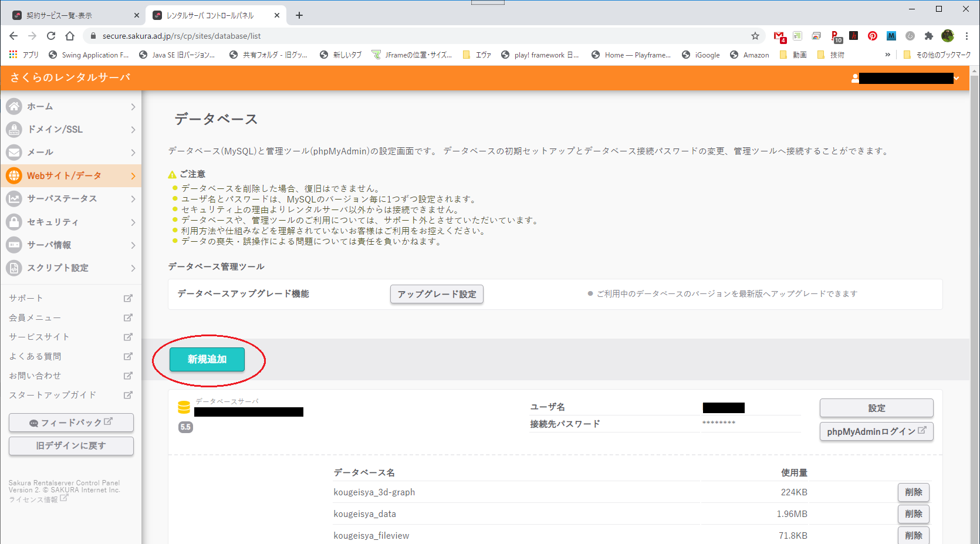Expand the セキュリティ menu chevron
The height and width of the screenshot is (544, 980).
(x=133, y=222)
